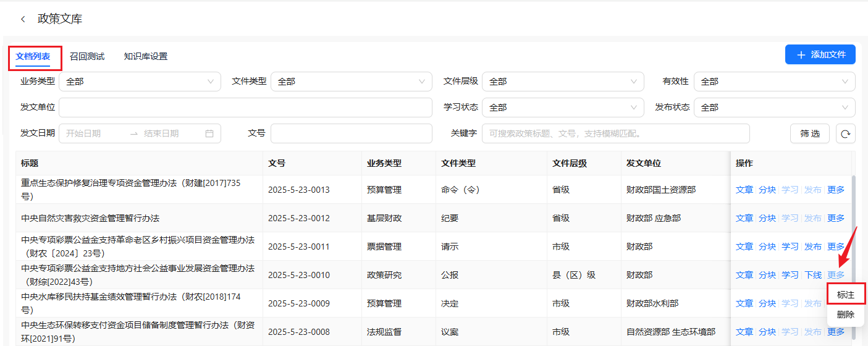868x346 pixels.
Task: Open the 文件层级 dropdown
Action: tap(563, 82)
